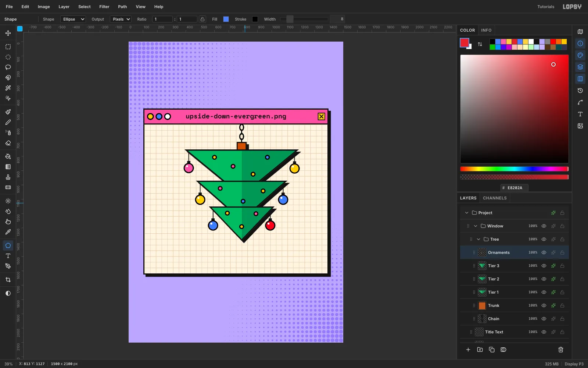The image size is (588, 368).
Task: Switch to the Info tab
Action: 486,30
